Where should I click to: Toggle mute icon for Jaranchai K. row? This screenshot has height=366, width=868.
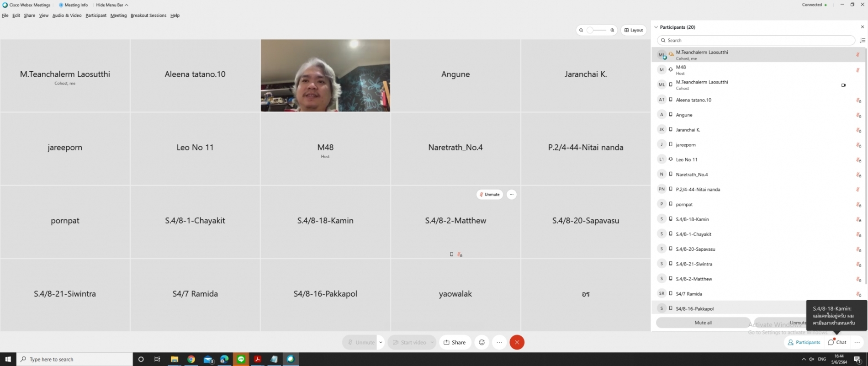tap(858, 130)
